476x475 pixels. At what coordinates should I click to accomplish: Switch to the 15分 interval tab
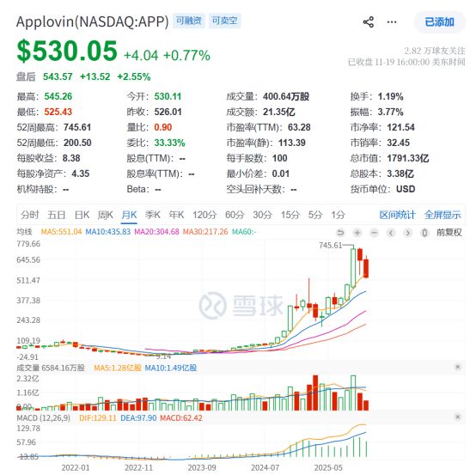pos(290,215)
